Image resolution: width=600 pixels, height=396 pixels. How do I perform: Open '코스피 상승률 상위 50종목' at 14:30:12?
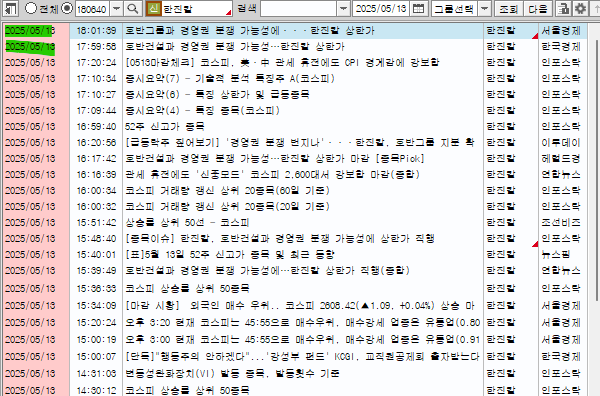(x=187, y=390)
